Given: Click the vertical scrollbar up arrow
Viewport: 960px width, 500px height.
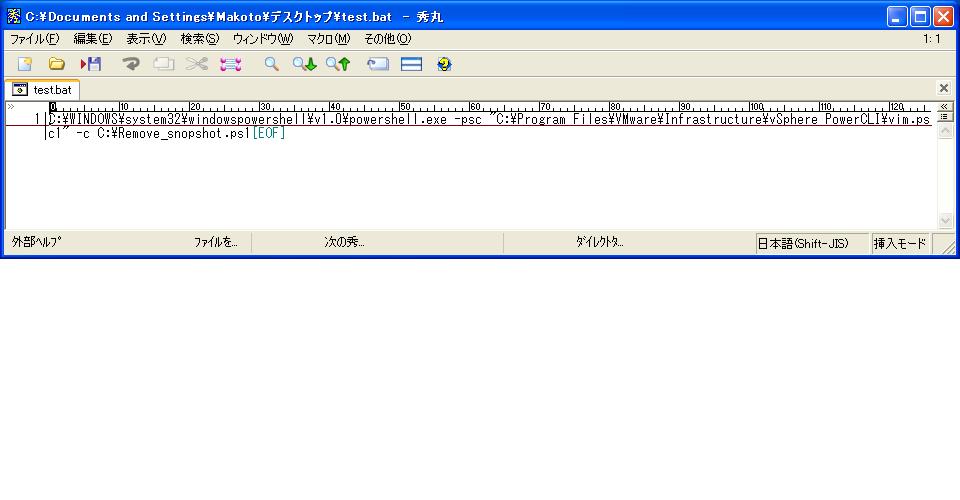Looking at the screenshot, I should [x=945, y=130].
